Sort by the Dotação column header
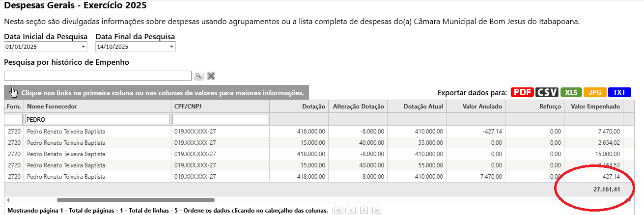Viewport: 644px width, 215px height. tap(299, 107)
